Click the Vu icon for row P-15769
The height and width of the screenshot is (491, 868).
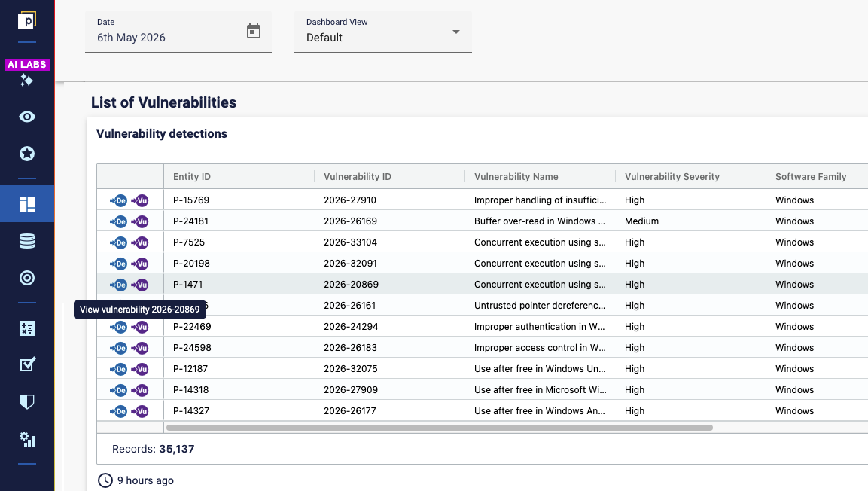tap(140, 200)
